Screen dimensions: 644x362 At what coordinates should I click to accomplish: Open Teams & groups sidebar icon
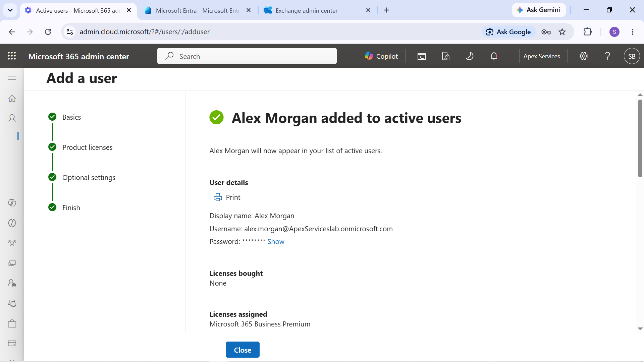tap(12, 243)
